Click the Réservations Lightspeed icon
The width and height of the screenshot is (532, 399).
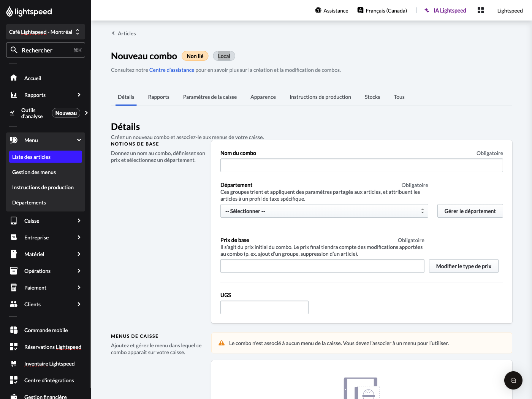pos(14,347)
